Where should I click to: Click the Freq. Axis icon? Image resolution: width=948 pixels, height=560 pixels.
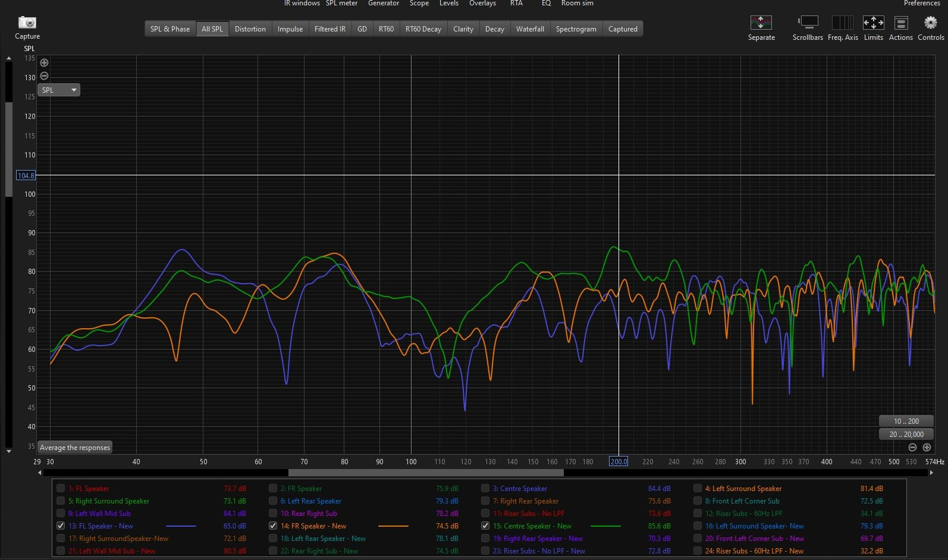842,23
